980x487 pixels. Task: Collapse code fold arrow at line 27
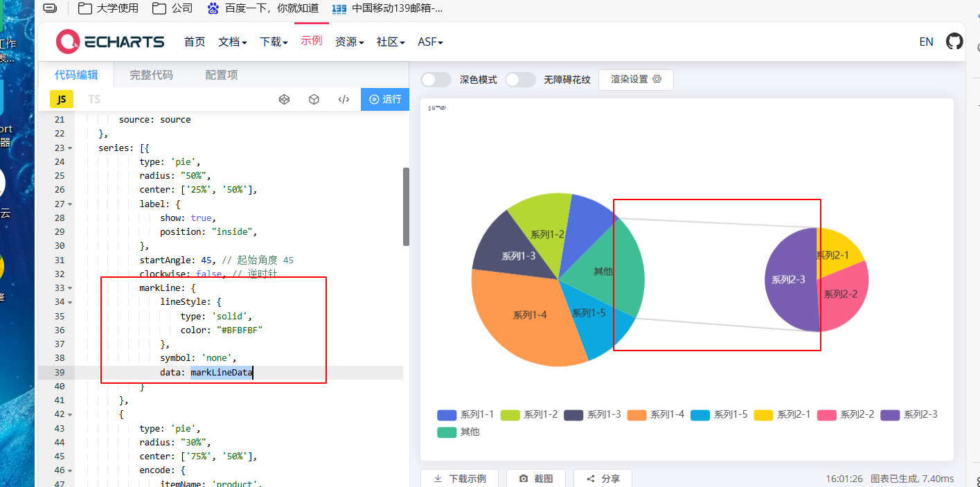coord(70,204)
